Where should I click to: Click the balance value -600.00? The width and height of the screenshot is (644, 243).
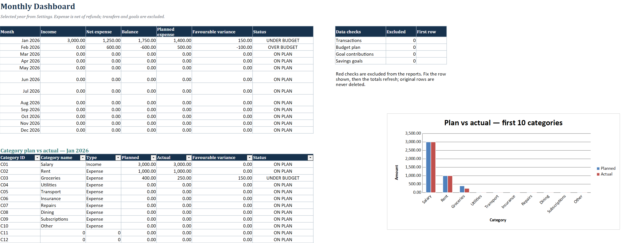click(x=139, y=47)
